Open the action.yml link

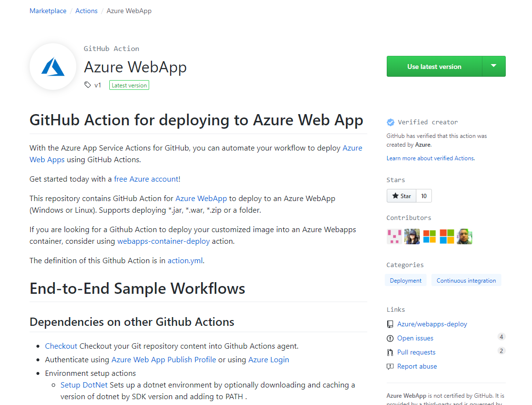coord(185,260)
